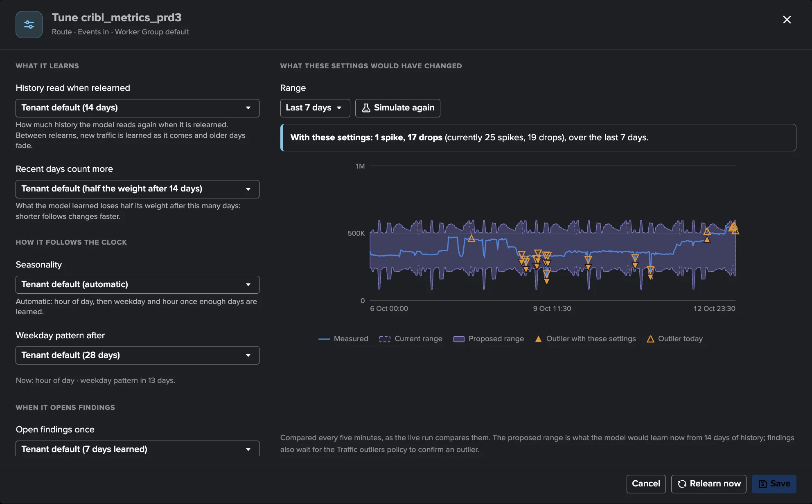
Task: Expand the Open findings once dropdown
Action: 138,449
